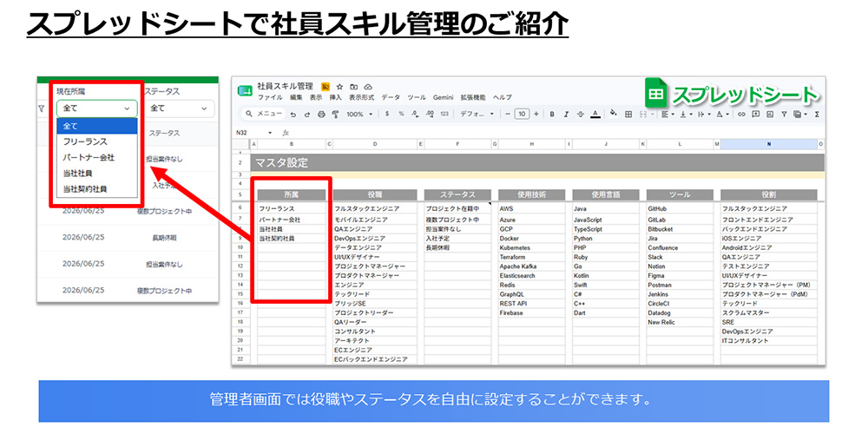Choose フリーランス in the dropdown list

pyautogui.click(x=97, y=141)
